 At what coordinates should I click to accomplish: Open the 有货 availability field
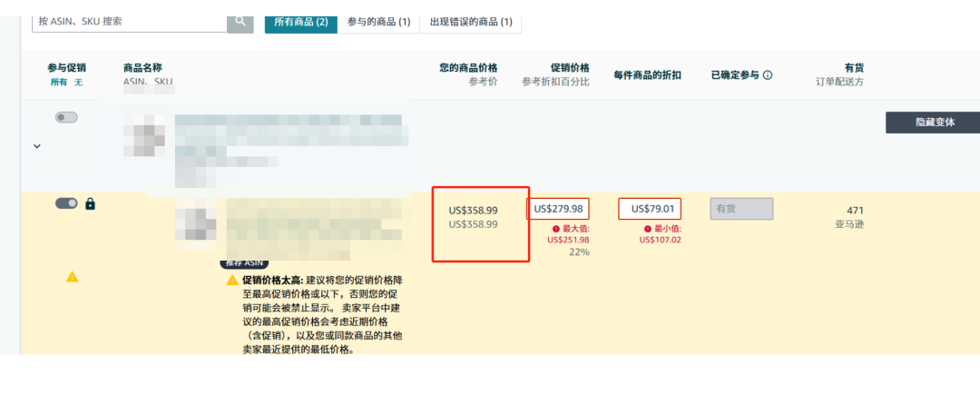click(741, 209)
